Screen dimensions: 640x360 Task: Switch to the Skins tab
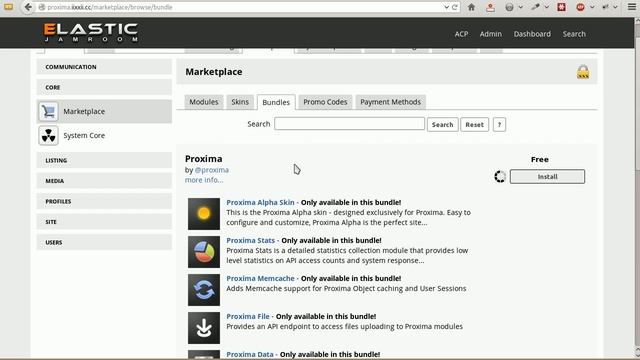click(240, 102)
